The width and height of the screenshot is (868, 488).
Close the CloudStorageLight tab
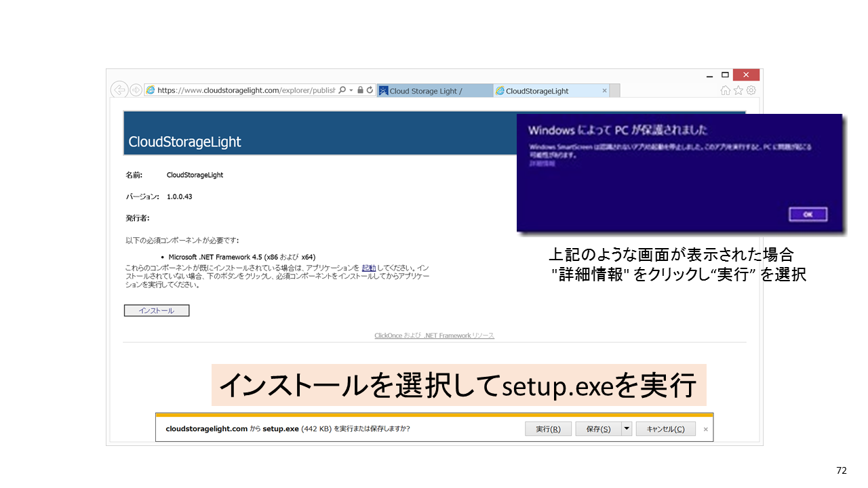605,91
